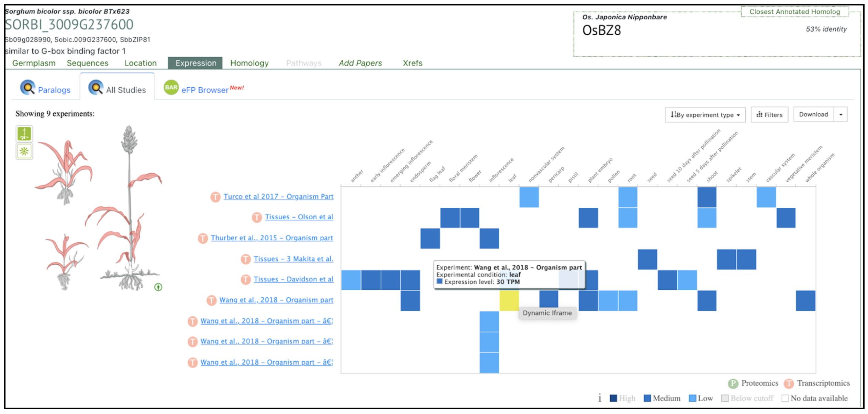
Task: Click the yellow highlighted leaf heatmap cell
Action: 509,300
